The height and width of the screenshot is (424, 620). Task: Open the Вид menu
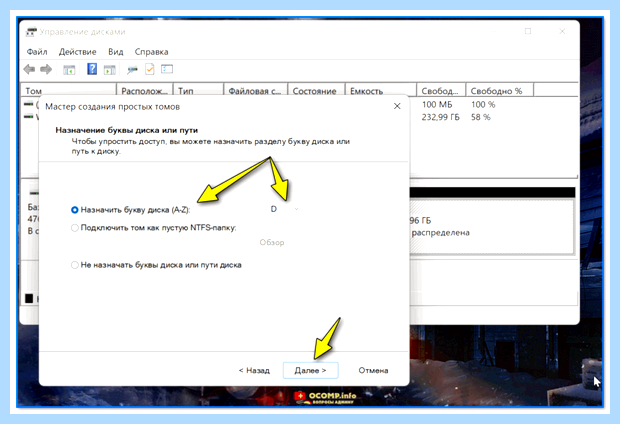(116, 52)
